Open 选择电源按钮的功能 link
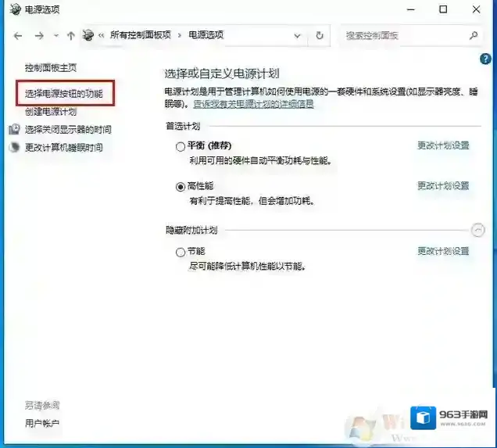The height and width of the screenshot is (448, 497). coord(64,94)
